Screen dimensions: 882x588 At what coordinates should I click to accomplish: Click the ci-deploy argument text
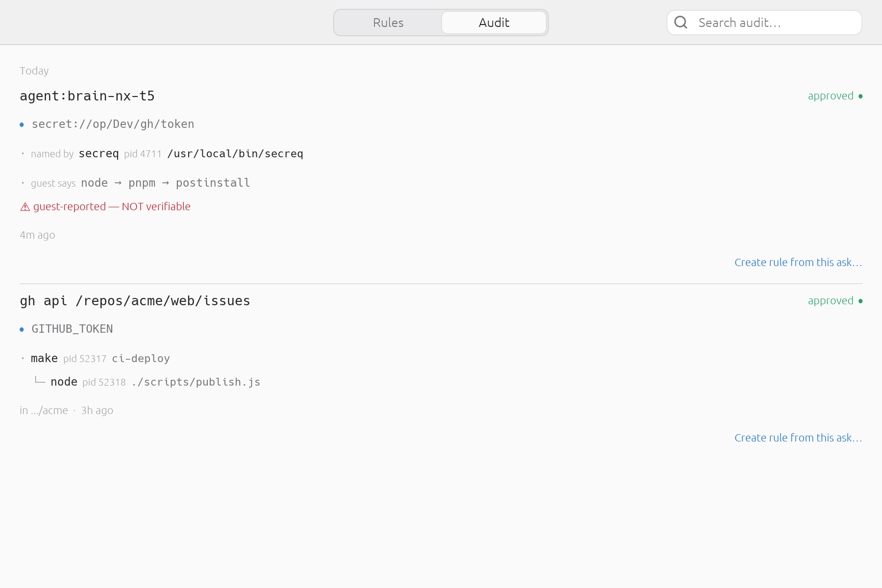pyautogui.click(x=141, y=359)
